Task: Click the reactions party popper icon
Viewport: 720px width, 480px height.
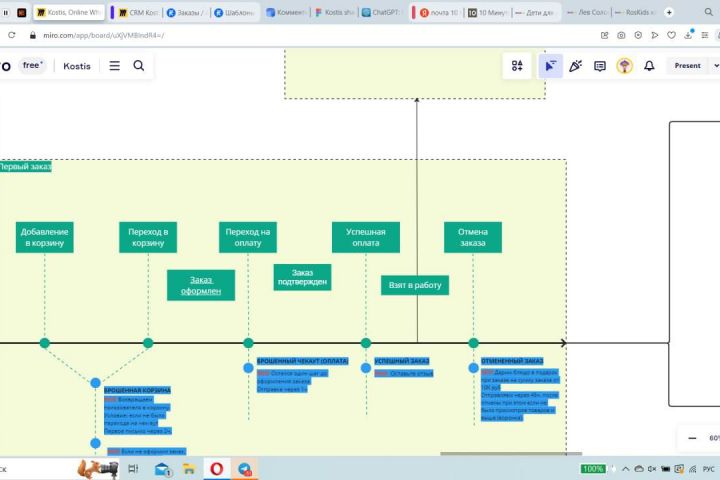Action: point(575,66)
